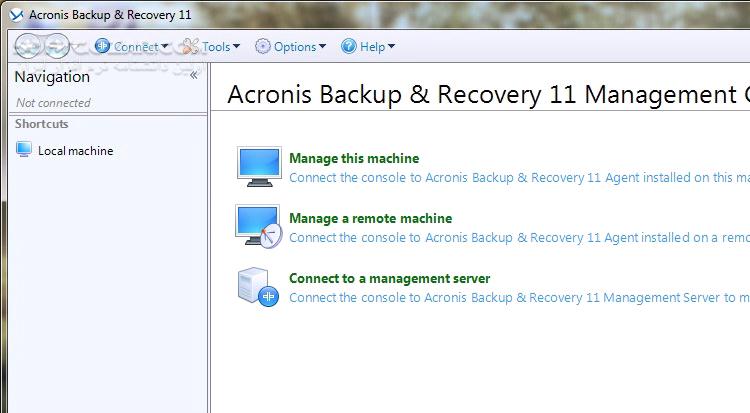
Task: Click description under Connect to a management server
Action: [x=519, y=298]
